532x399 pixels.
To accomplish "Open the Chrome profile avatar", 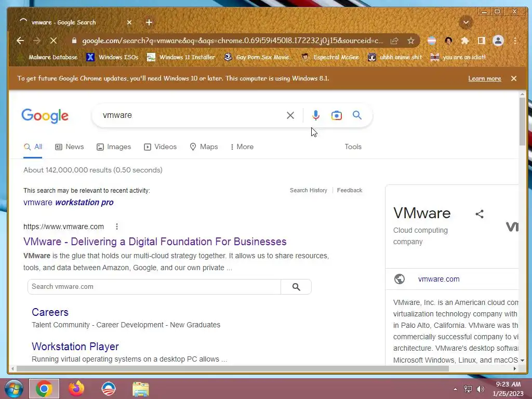I will [x=498, y=41].
